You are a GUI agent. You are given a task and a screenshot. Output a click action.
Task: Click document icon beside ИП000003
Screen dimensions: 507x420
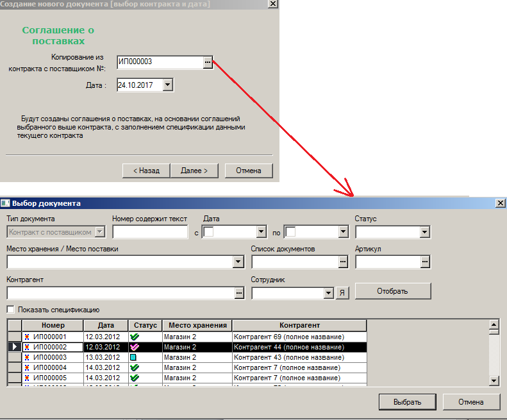coord(27,358)
